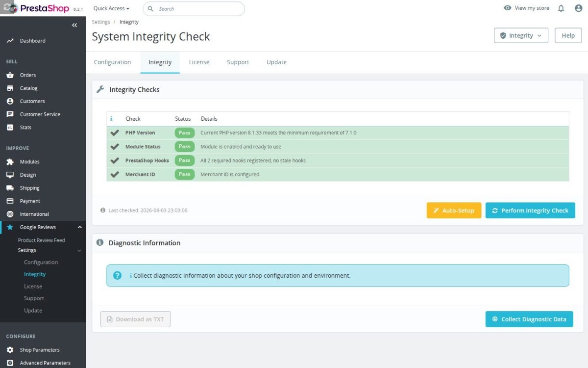Click the International globe icon
The image size is (588, 368).
pyautogui.click(x=10, y=214)
